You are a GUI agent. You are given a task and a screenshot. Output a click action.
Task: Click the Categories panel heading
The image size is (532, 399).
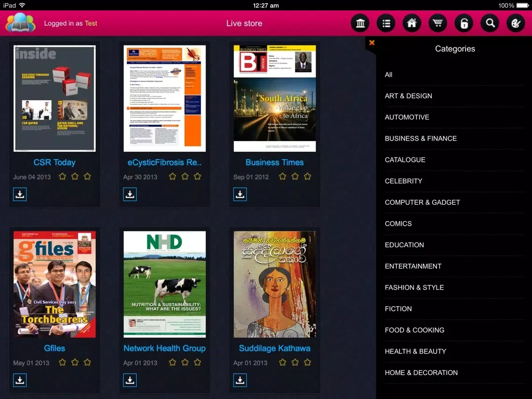coord(455,49)
